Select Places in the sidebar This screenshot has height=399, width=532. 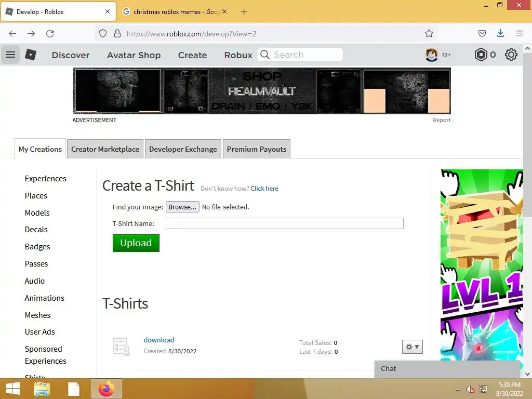pos(36,196)
